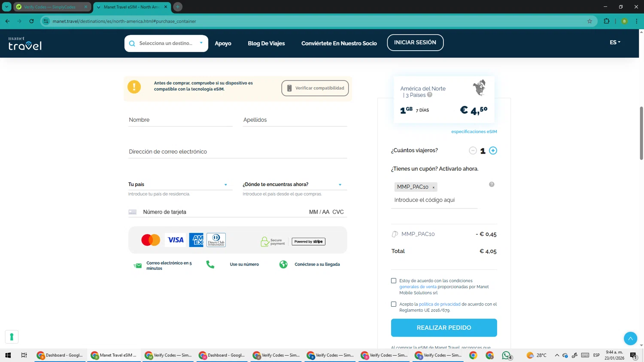Open the Chrome profile avatar
Screen dimensions: 644x362
[x=624, y=21]
